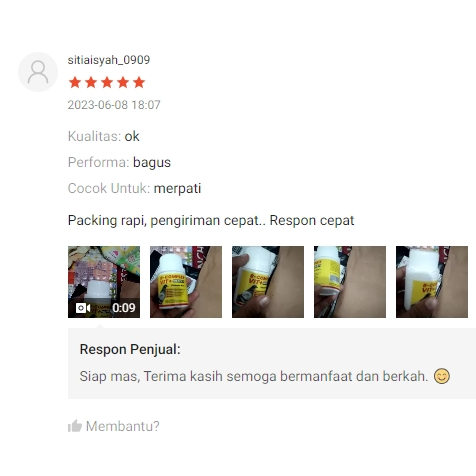476x476 pixels.
Task: Click the first orange rating star
Action: coord(75,82)
